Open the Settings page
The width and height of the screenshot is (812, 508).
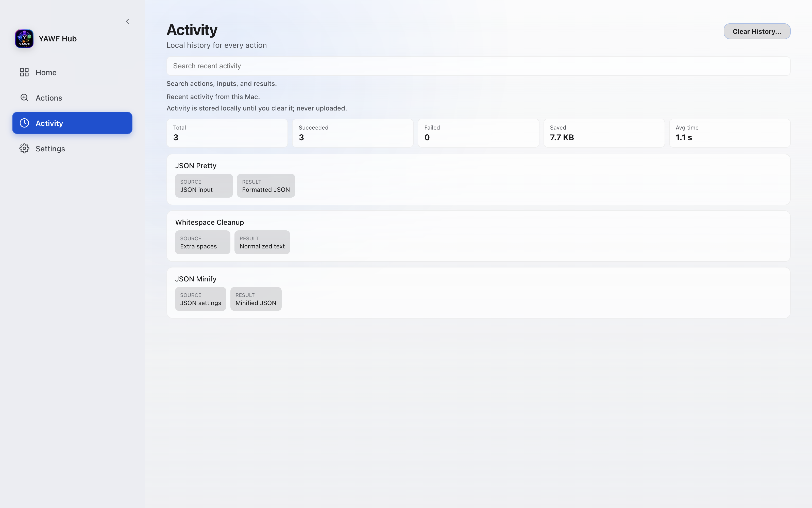[72, 149]
